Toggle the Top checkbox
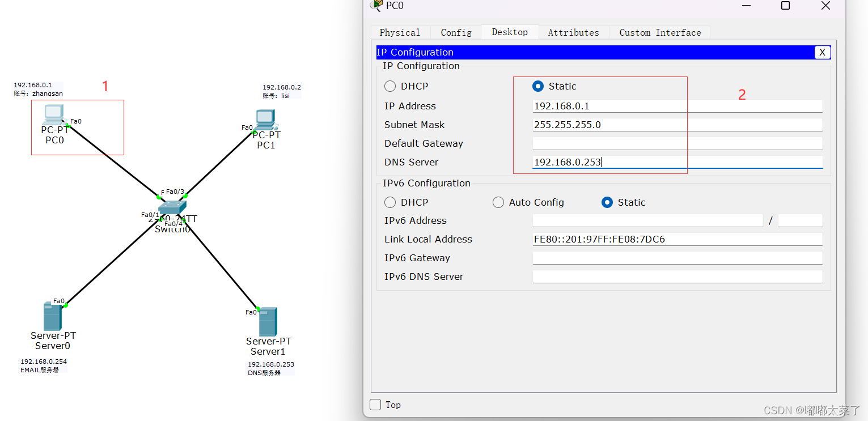This screenshot has width=868, height=421. click(x=375, y=405)
